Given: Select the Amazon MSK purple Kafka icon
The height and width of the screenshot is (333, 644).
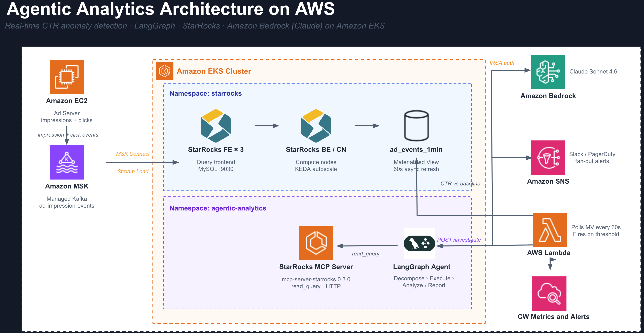Looking at the screenshot, I should tap(67, 162).
